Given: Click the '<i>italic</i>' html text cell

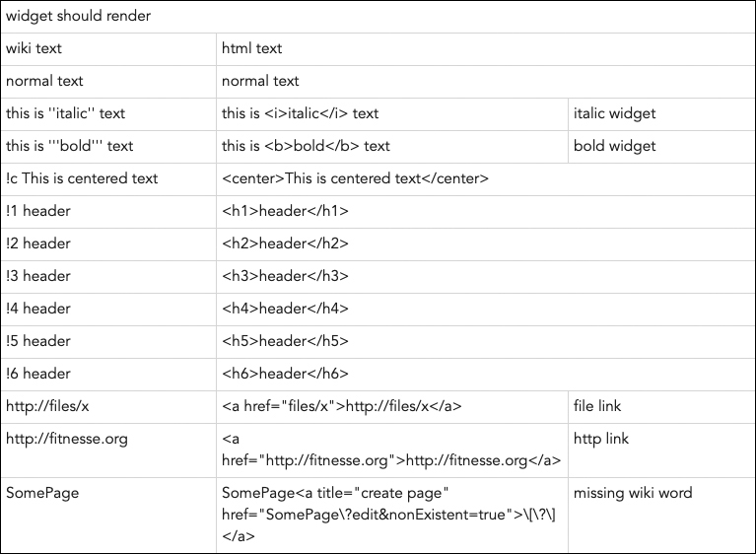Looking at the screenshot, I should coord(301,113).
